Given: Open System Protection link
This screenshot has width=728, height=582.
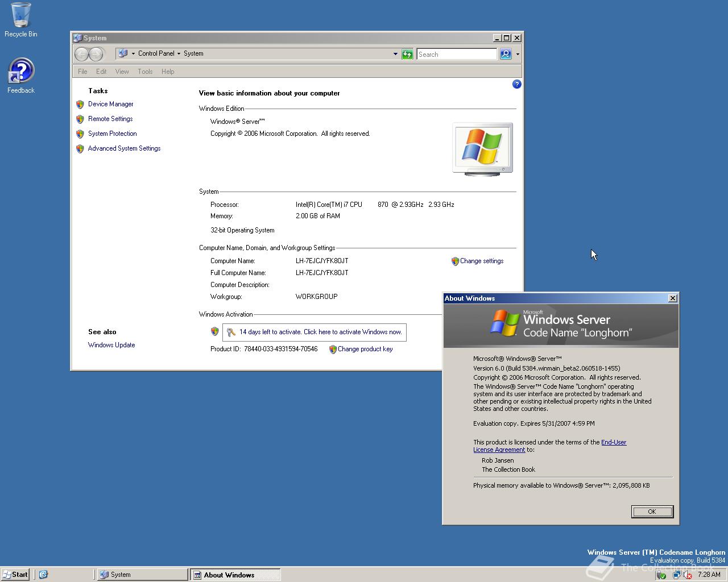Looking at the screenshot, I should (x=112, y=134).
